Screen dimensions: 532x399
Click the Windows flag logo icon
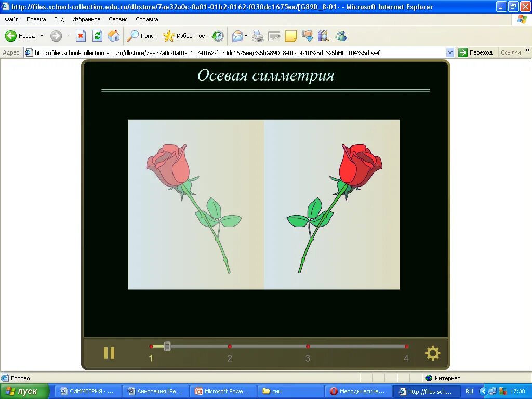[522, 19]
